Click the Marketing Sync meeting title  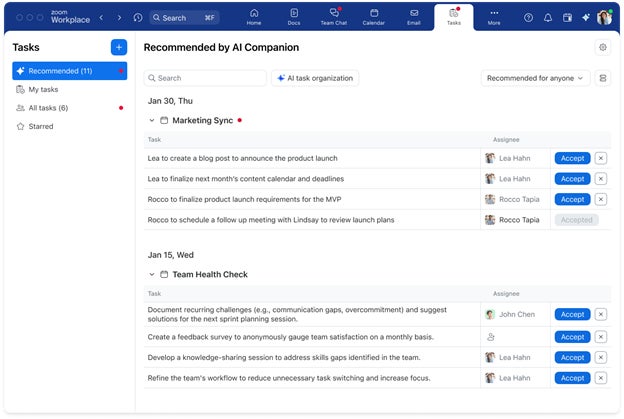[x=203, y=120]
